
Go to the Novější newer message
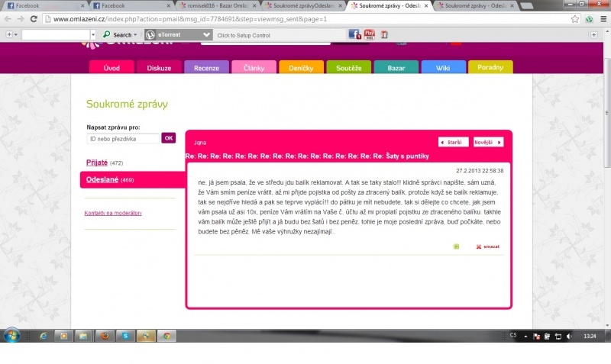[x=488, y=142]
